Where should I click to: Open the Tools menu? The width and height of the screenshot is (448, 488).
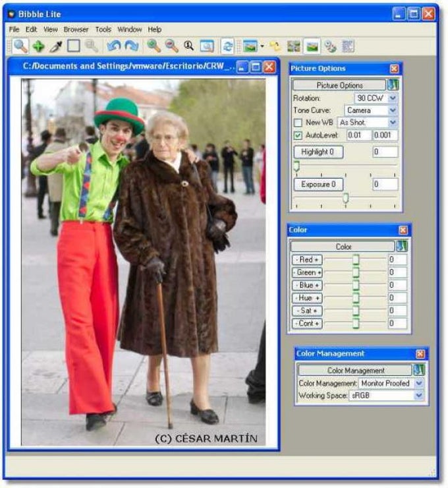(x=103, y=30)
